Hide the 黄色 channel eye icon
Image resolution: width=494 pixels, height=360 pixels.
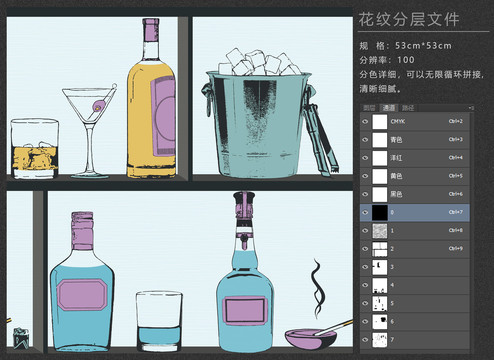365,176
